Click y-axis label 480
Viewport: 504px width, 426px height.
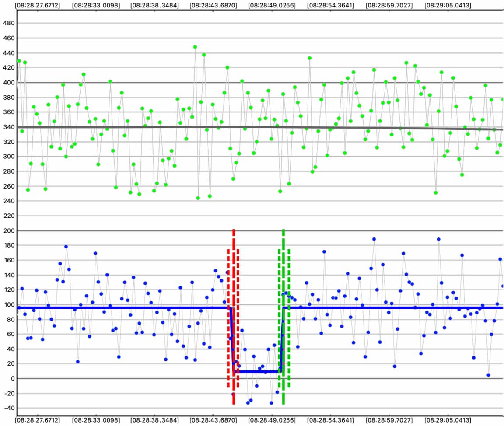click(9, 23)
